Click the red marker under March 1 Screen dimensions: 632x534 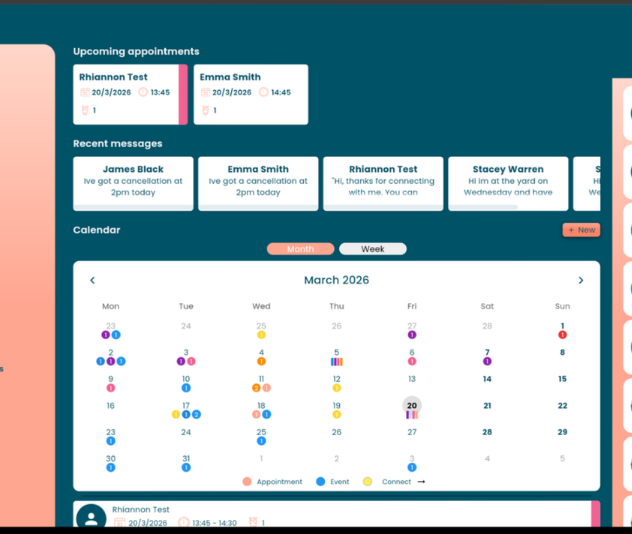coord(562,335)
